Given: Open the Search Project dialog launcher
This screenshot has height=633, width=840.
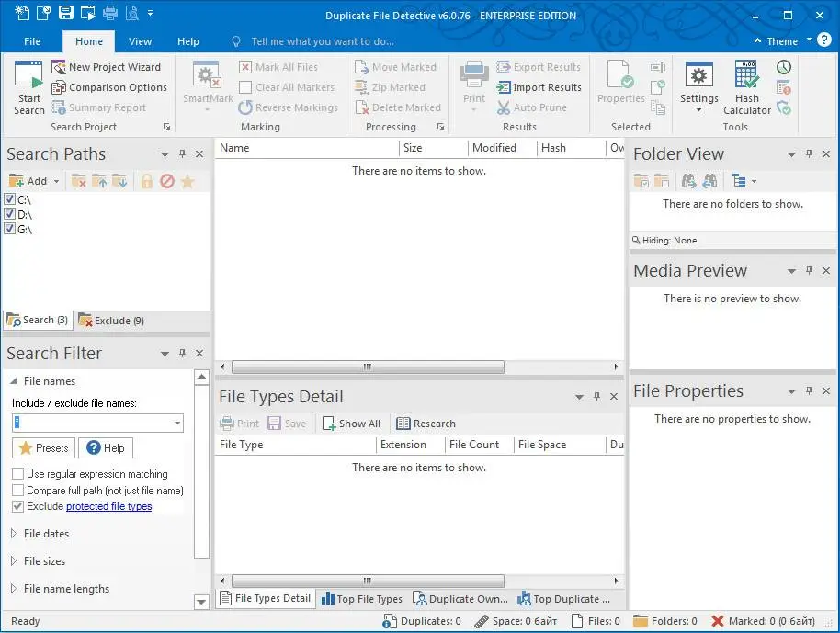Looking at the screenshot, I should tap(166, 127).
